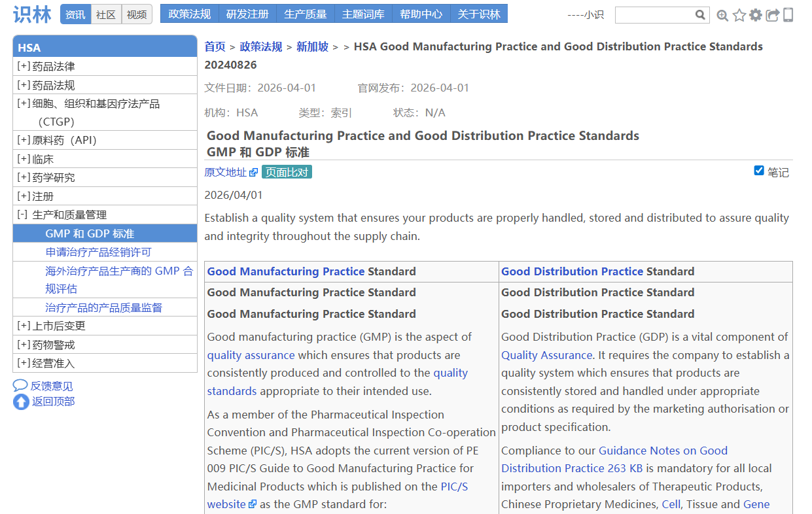Click the 反馈意见 speech bubble icon
The image size is (812, 514).
point(20,386)
